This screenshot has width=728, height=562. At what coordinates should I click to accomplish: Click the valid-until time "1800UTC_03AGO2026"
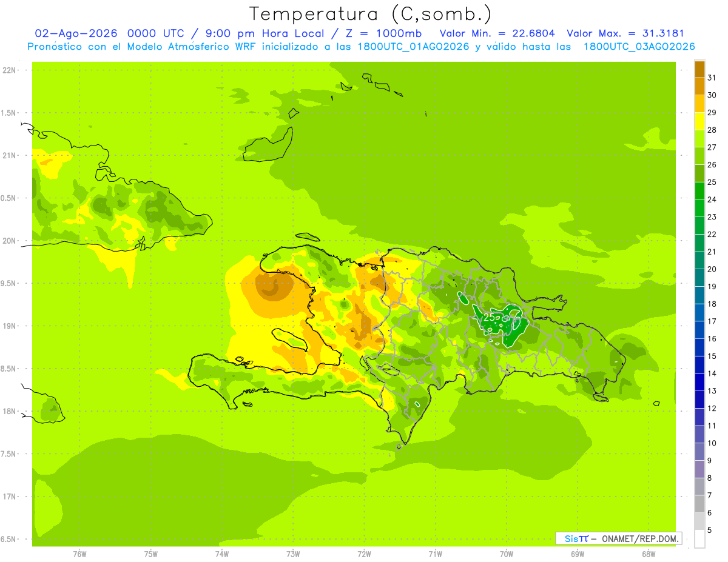[639, 47]
